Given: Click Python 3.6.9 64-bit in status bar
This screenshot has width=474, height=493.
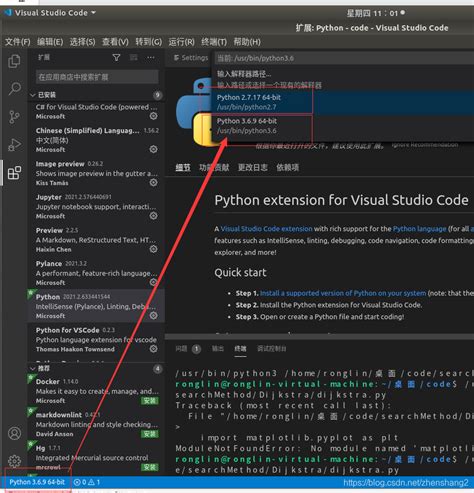Looking at the screenshot, I should [37, 482].
